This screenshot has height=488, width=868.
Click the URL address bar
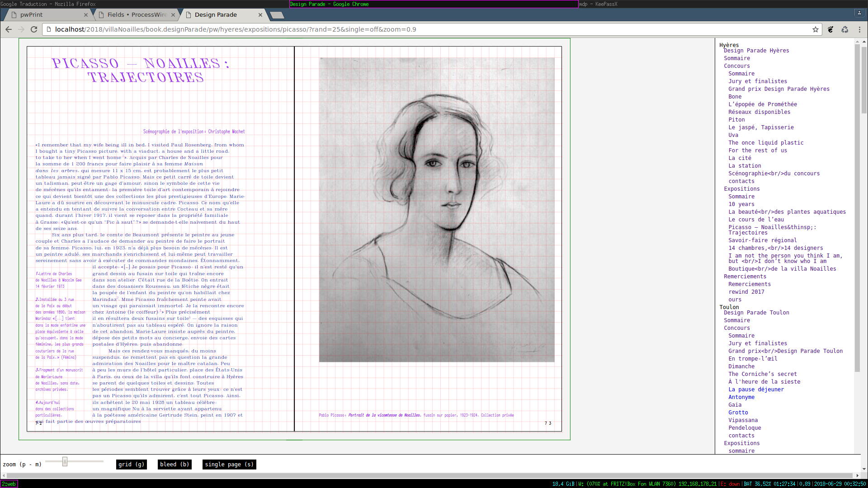(x=407, y=29)
